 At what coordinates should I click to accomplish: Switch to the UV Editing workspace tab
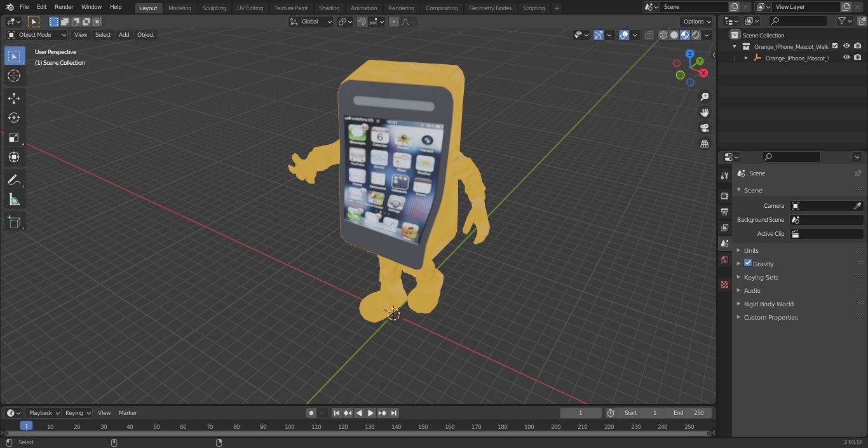pyautogui.click(x=250, y=8)
